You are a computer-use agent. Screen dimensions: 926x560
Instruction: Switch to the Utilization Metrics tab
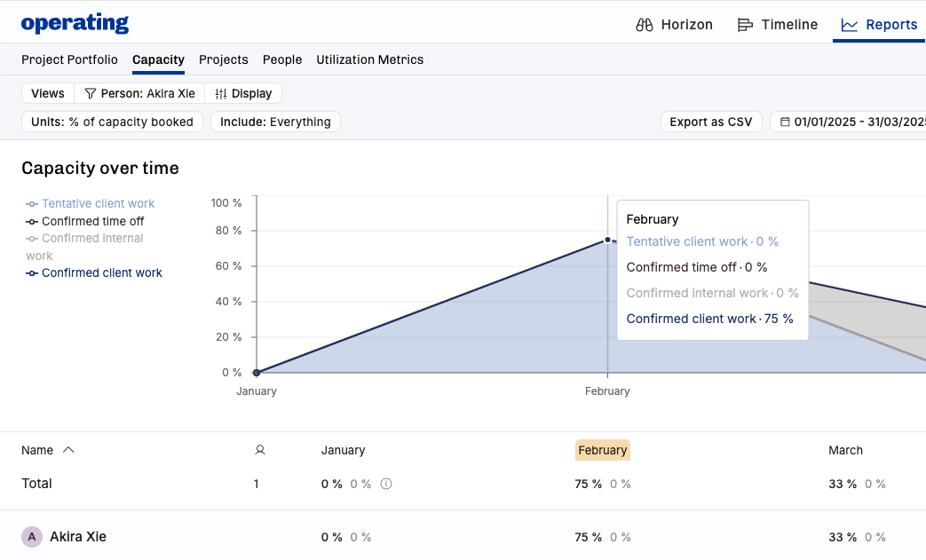point(369,59)
